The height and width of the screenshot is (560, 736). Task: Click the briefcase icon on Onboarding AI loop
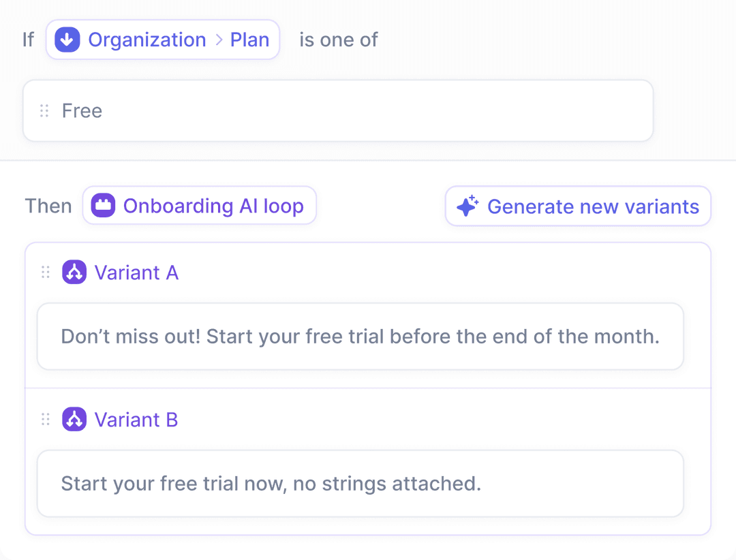[102, 205]
